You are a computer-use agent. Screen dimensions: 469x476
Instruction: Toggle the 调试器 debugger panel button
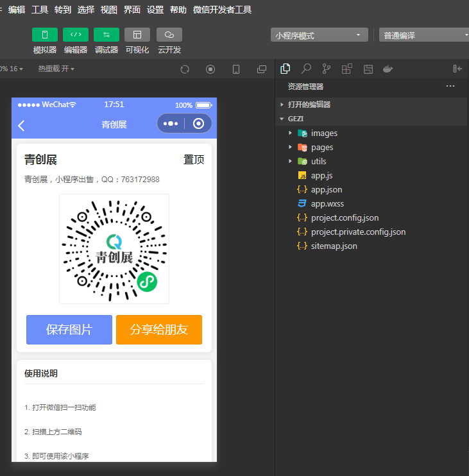coord(107,35)
